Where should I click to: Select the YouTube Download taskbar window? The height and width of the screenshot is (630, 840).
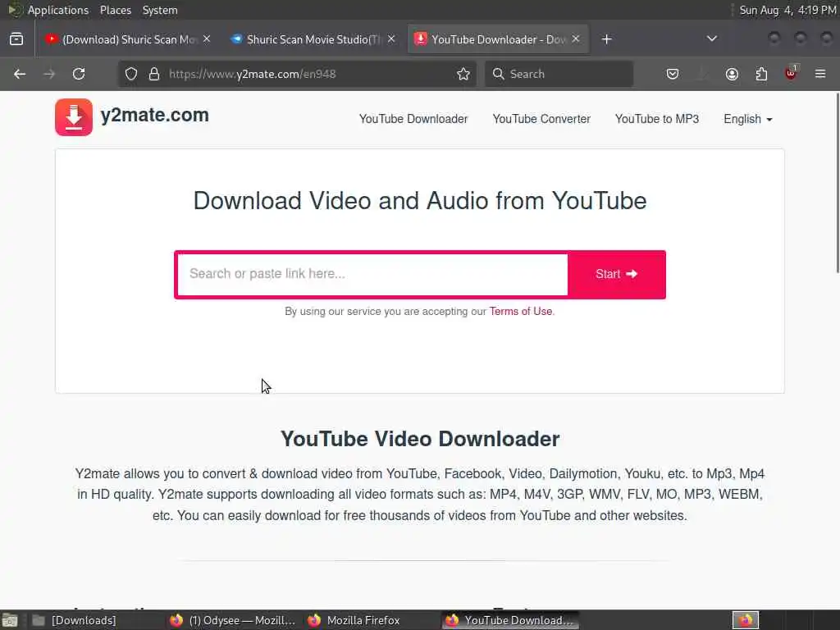coord(510,620)
